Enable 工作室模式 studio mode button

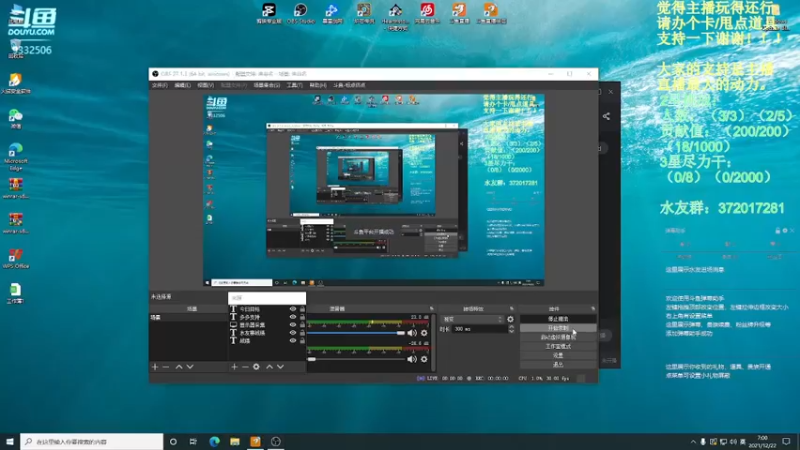point(558,346)
